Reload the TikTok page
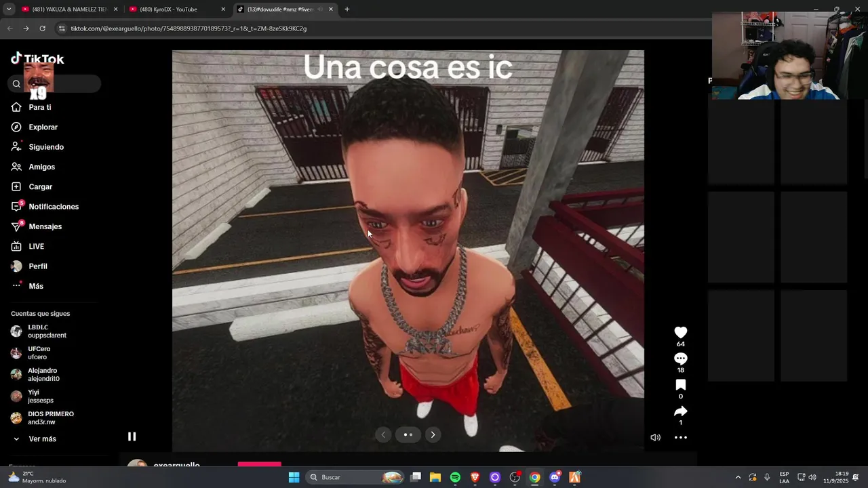The width and height of the screenshot is (868, 488). 42,28
